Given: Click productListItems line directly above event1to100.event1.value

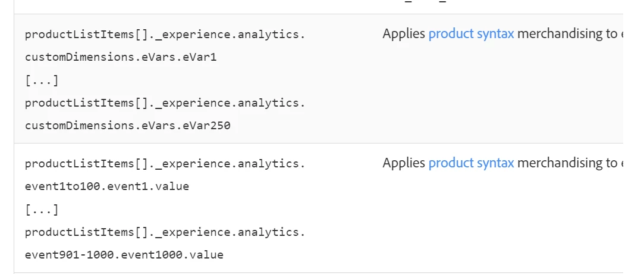Looking at the screenshot, I should (x=165, y=164).
